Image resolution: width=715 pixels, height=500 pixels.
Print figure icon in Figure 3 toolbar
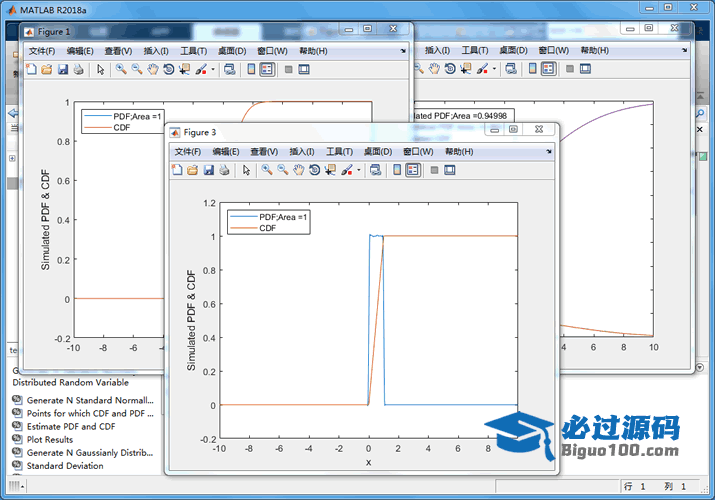pos(224,170)
